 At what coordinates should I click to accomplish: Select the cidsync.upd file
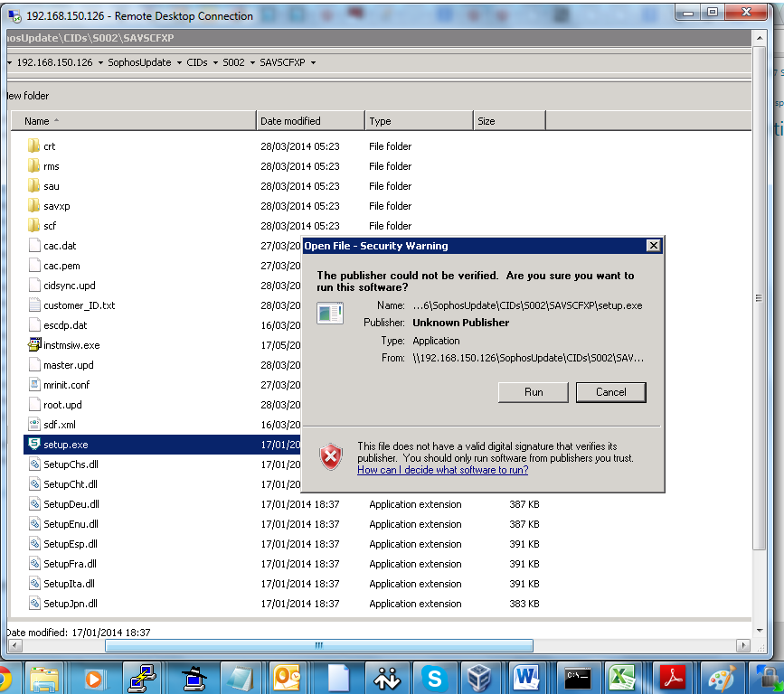[69, 286]
